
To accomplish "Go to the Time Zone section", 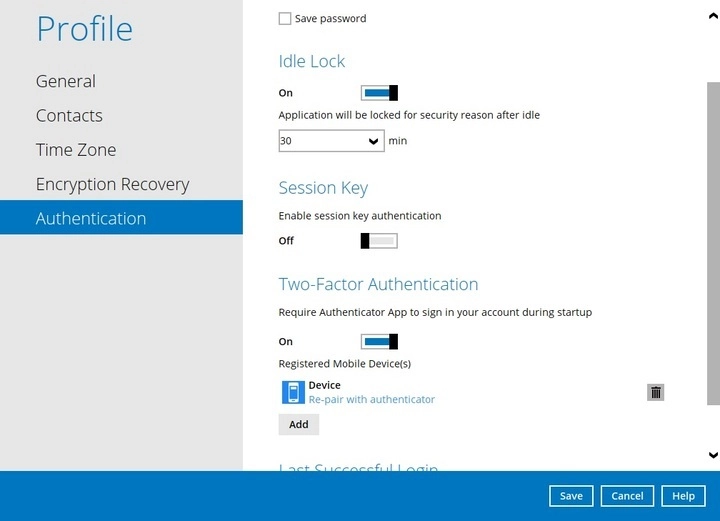I will point(76,150).
